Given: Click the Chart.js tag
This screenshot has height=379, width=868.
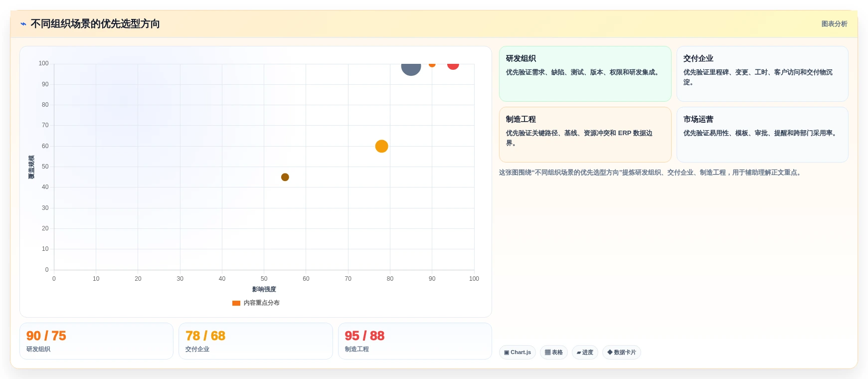Looking at the screenshot, I should click(518, 353).
